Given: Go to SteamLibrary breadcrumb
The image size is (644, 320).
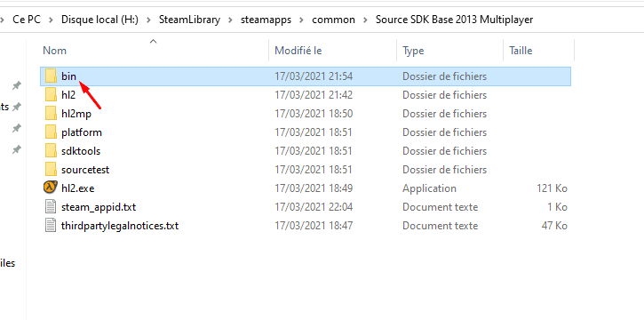Looking at the screenshot, I should click(x=190, y=20).
